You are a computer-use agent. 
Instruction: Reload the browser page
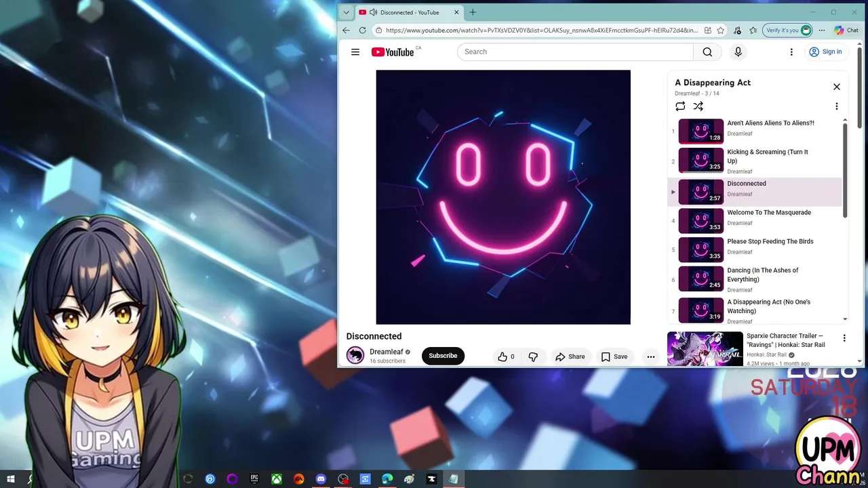[x=362, y=30]
